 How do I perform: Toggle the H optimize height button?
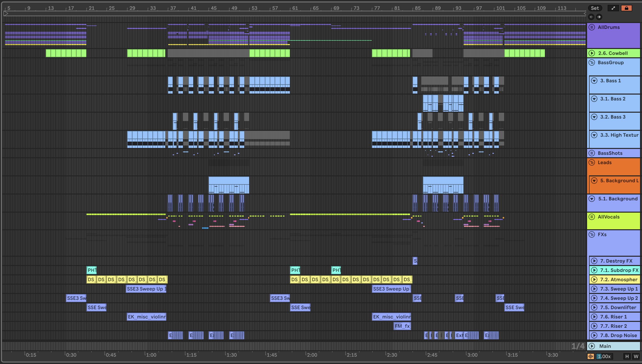(627, 356)
